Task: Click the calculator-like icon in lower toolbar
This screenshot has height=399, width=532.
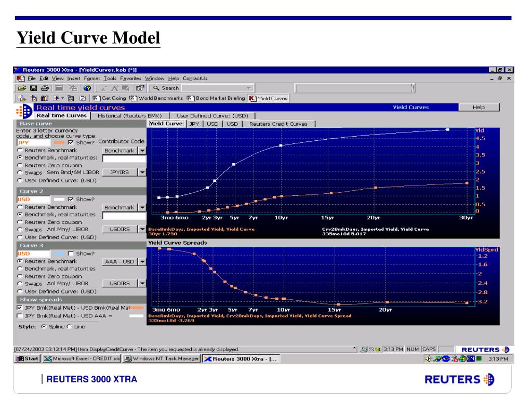Action: (71, 98)
